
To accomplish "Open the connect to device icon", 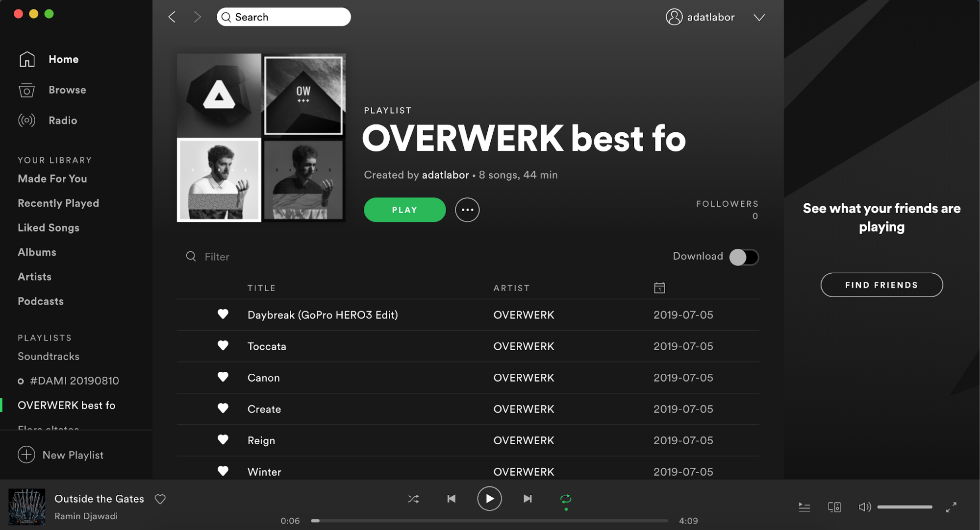I will coord(834,507).
